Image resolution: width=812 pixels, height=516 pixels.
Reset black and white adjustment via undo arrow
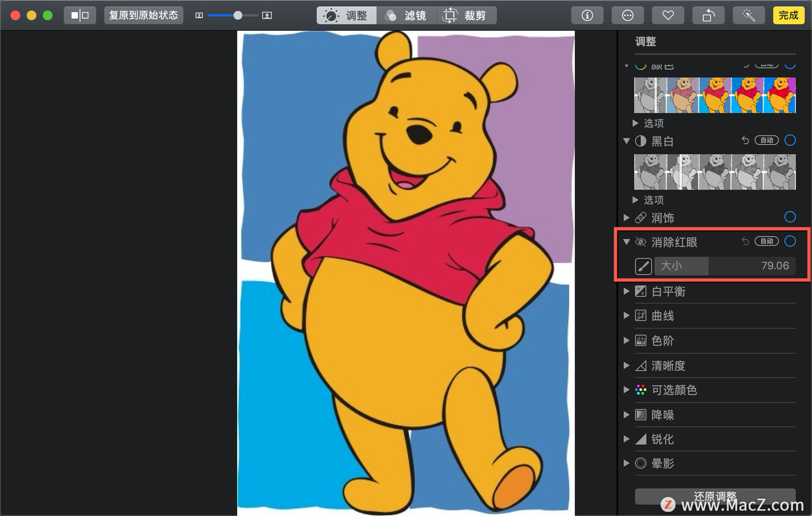tap(745, 140)
